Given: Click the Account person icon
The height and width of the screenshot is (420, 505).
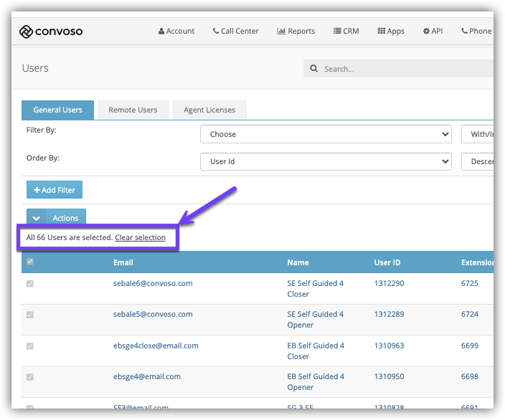Looking at the screenshot, I should 161,32.
